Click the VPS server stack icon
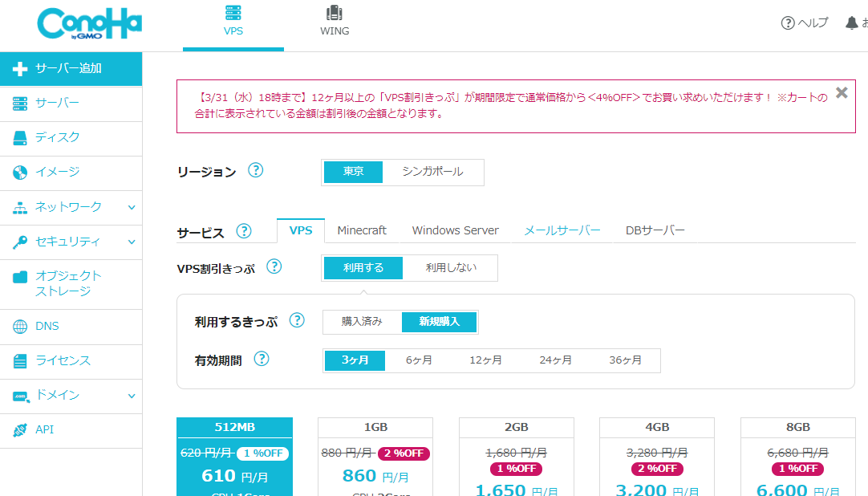Screen dimensions: 868x496 coord(233,12)
